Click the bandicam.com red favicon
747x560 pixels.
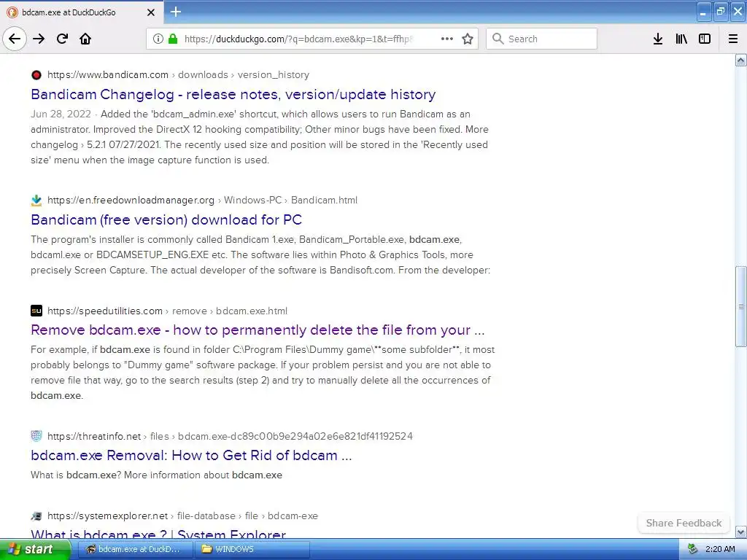36,75
